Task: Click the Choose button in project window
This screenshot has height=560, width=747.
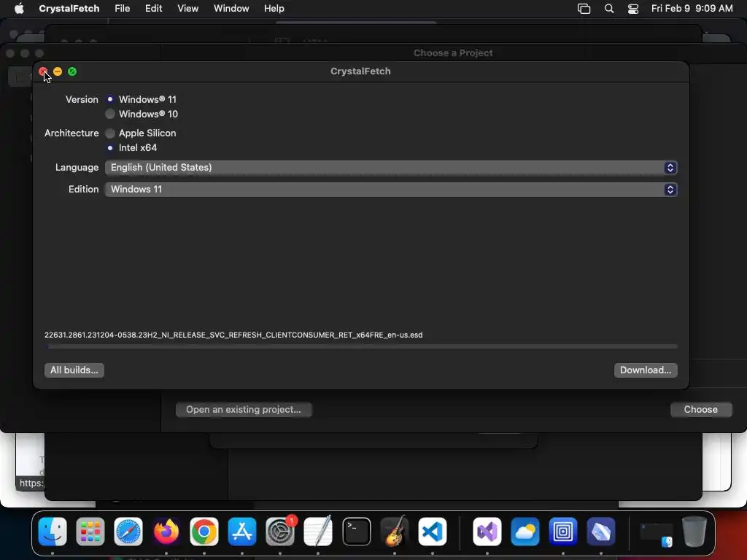Action: [x=701, y=410]
